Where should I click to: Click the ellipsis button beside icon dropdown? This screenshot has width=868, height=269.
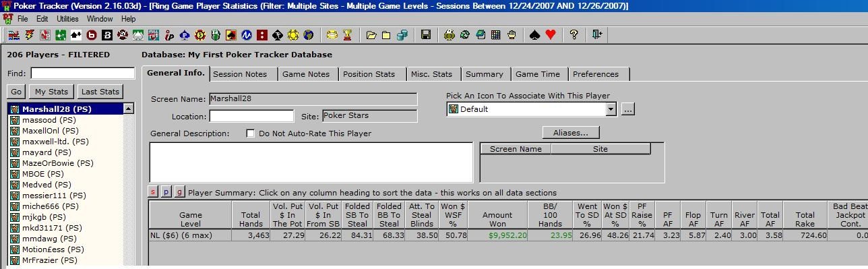(x=627, y=109)
